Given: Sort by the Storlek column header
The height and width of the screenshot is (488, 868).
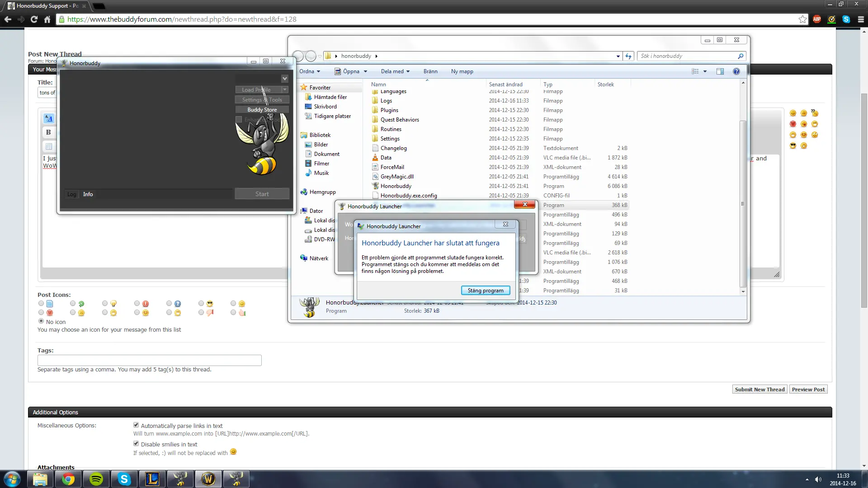Looking at the screenshot, I should (x=606, y=84).
